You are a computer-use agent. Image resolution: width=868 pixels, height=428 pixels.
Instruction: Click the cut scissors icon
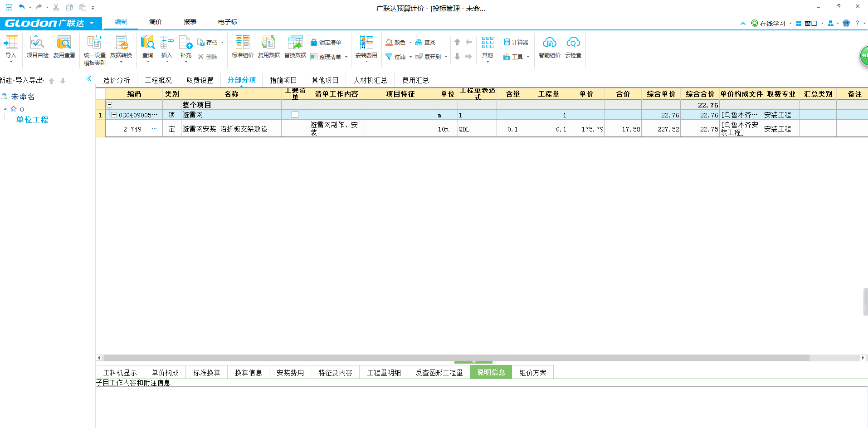tap(56, 7)
